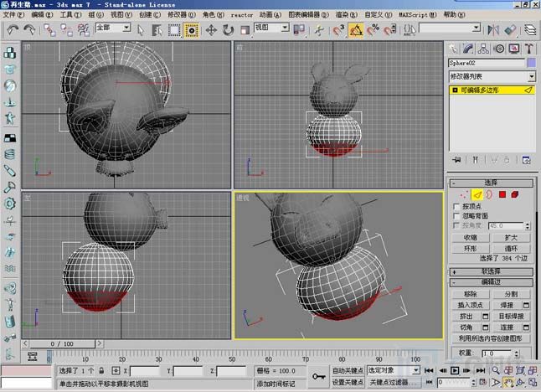The image size is (541, 392).
Task: Enable the 按顶点 checkbox
Action: 456,206
